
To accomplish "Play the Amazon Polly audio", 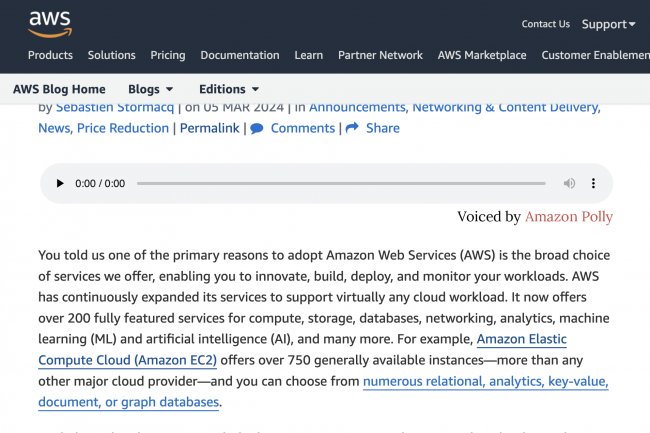I will 60,184.
